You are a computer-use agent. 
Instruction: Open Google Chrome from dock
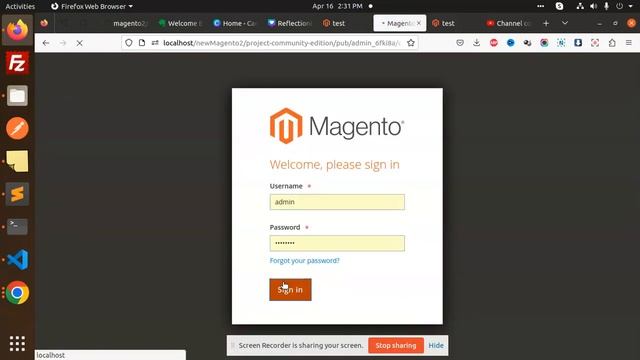pyautogui.click(x=17, y=293)
